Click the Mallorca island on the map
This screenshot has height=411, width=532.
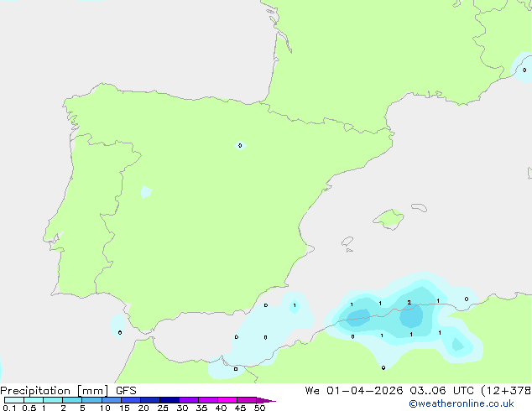[389, 219]
